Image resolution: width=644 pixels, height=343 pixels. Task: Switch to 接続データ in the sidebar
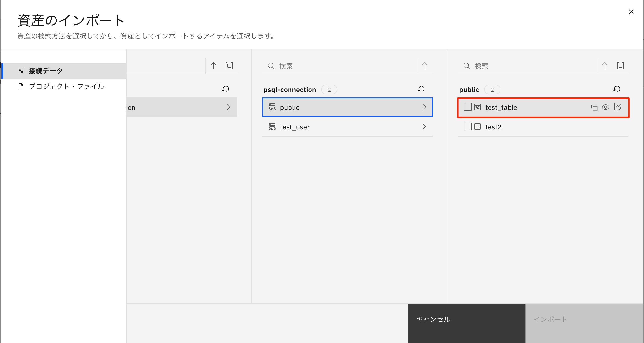point(45,71)
